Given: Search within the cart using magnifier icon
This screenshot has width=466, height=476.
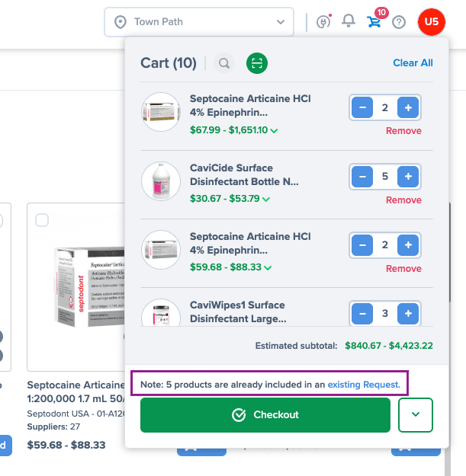Looking at the screenshot, I should pos(224,63).
